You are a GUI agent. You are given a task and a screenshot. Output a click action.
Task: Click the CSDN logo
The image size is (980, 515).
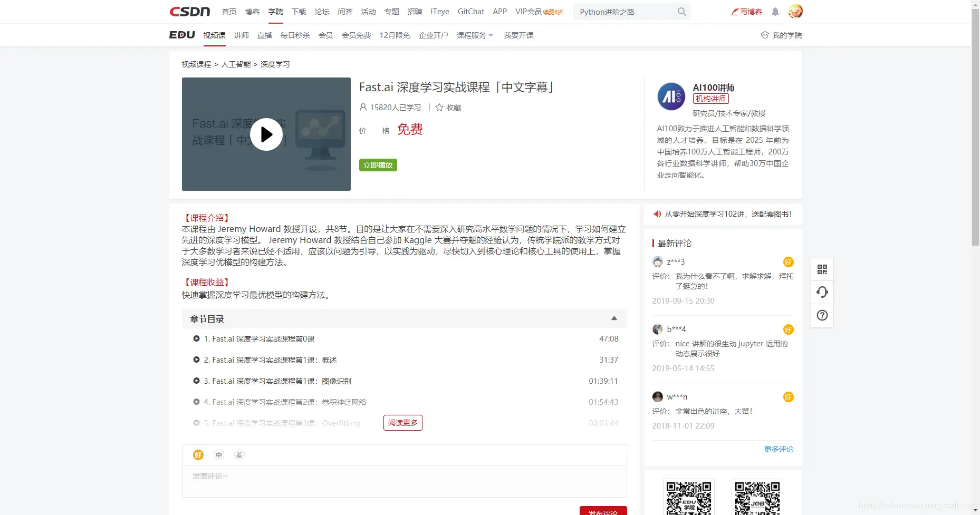190,12
